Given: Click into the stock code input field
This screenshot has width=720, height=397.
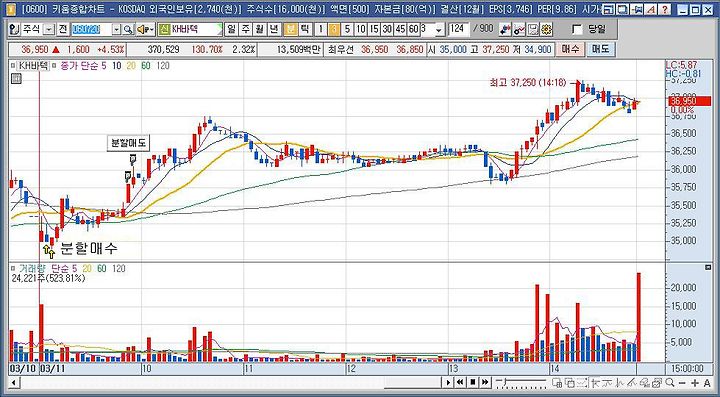Looking at the screenshot, I should (91, 29).
